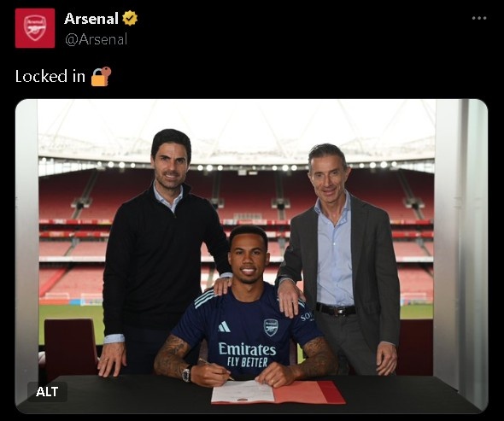
Task: Open the contract signing photo
Action: (252, 256)
